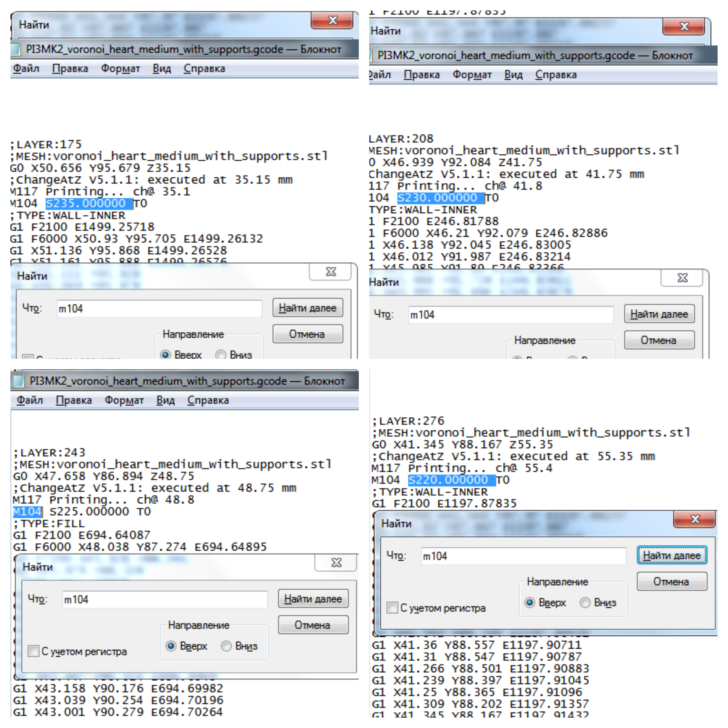Close the Find dialog overlapping LAYER:175 G1 lines
Screen dimensions: 728x728
(330, 272)
